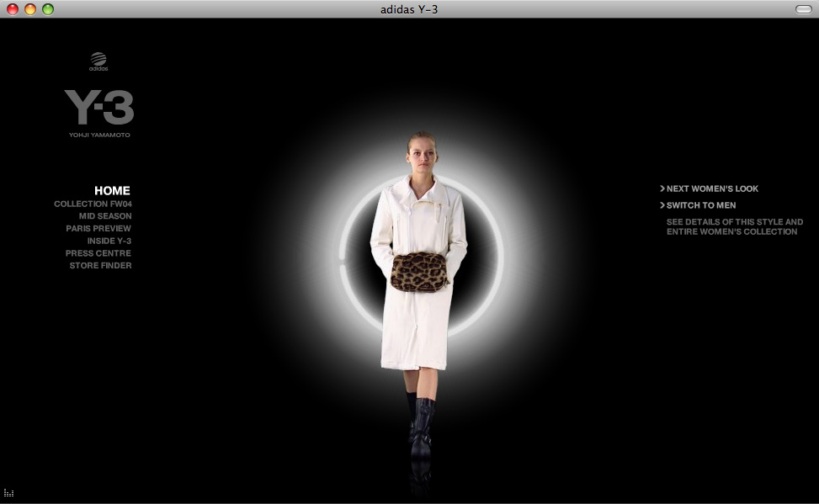Open the Paris Preview page
Image resolution: width=819 pixels, height=504 pixels.
(98, 228)
